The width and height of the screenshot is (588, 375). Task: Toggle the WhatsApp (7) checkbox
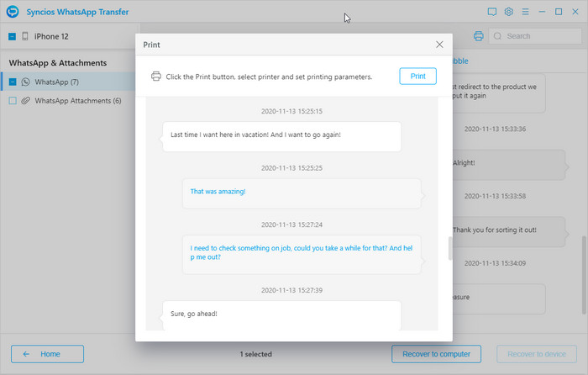(x=13, y=82)
